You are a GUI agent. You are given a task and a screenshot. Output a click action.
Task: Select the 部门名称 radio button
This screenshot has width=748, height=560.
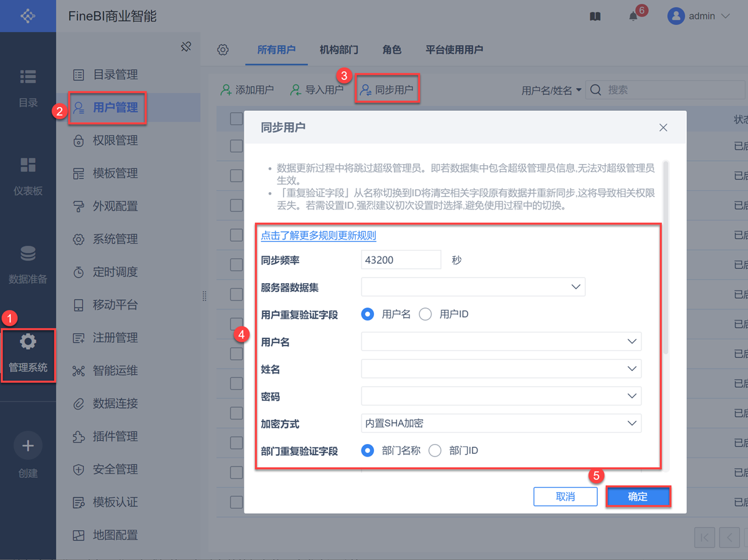pos(368,450)
